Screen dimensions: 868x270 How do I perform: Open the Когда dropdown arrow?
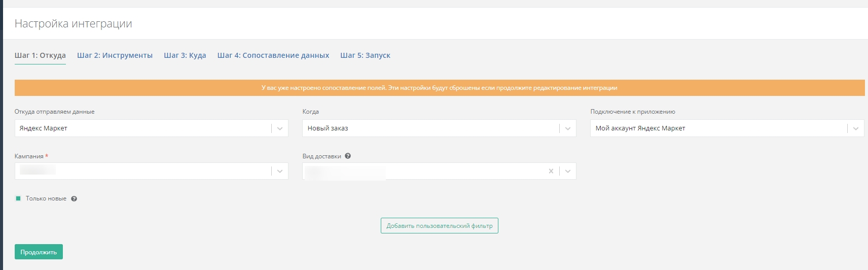[x=568, y=128]
